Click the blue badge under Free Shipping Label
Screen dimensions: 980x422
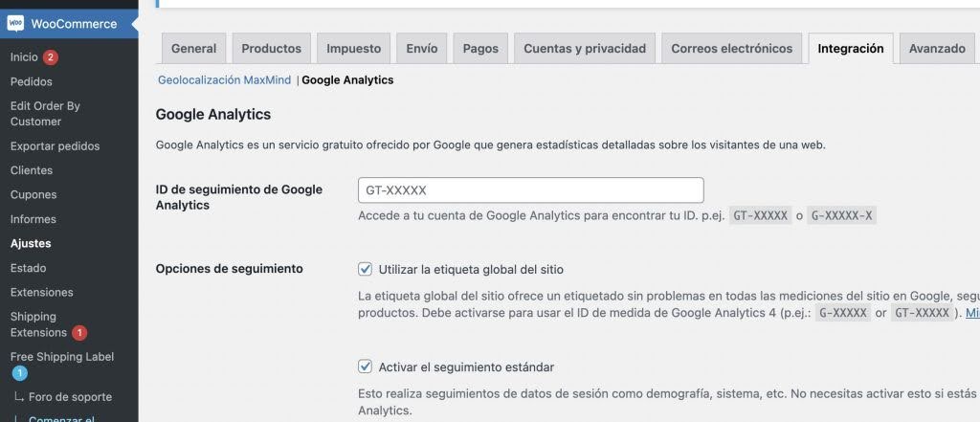point(19,373)
